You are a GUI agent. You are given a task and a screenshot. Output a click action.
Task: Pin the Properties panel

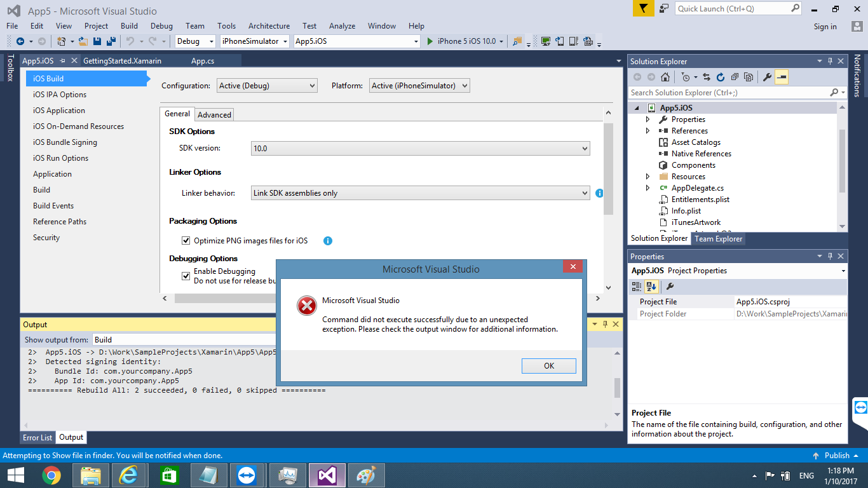(x=830, y=257)
